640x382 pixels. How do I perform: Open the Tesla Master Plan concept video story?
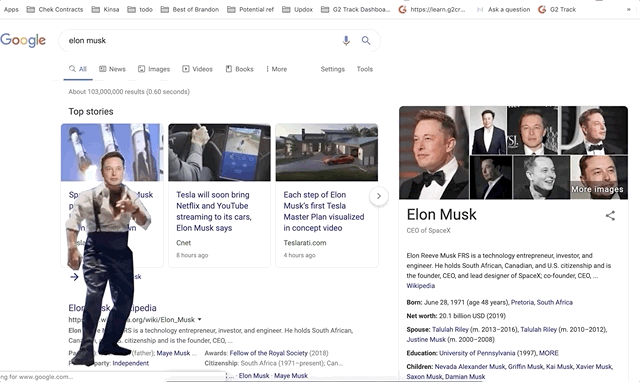324,211
